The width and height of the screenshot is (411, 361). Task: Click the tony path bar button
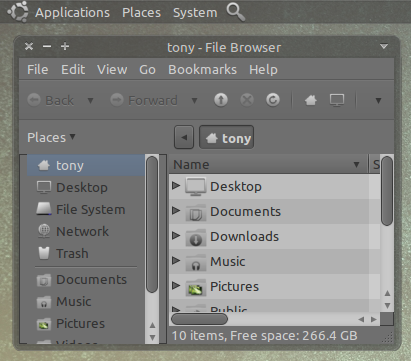[226, 137]
